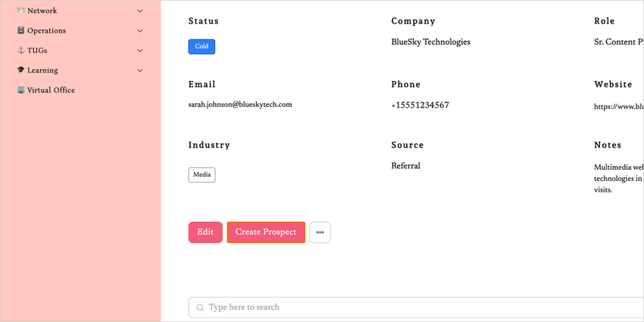Viewport: 644px width, 322px height.
Task: Expand the Learning menu chevron
Action: point(140,70)
